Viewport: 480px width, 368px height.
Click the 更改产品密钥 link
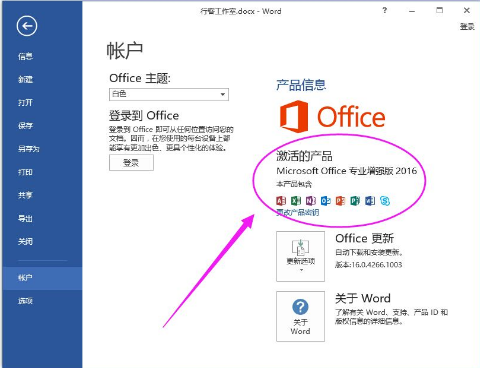(298, 212)
